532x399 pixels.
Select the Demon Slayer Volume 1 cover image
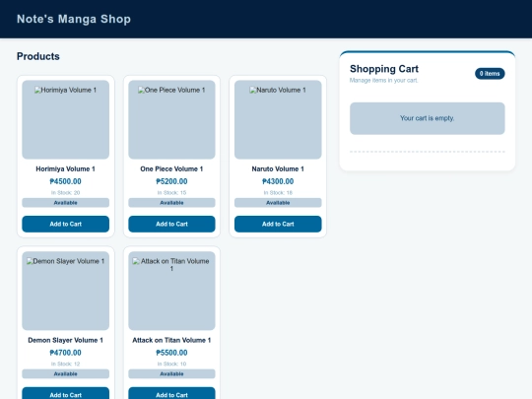pos(65,291)
